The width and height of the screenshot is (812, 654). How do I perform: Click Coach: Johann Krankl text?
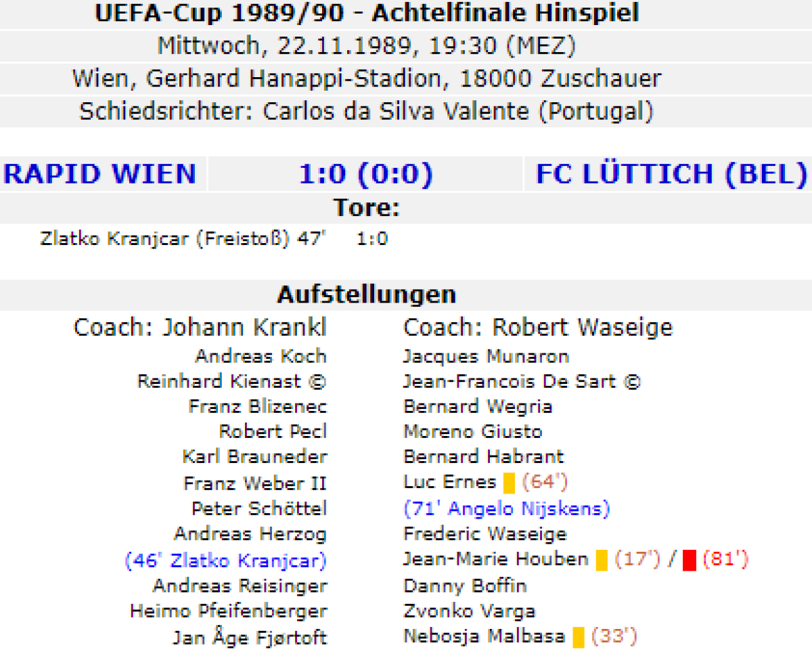coord(200,328)
